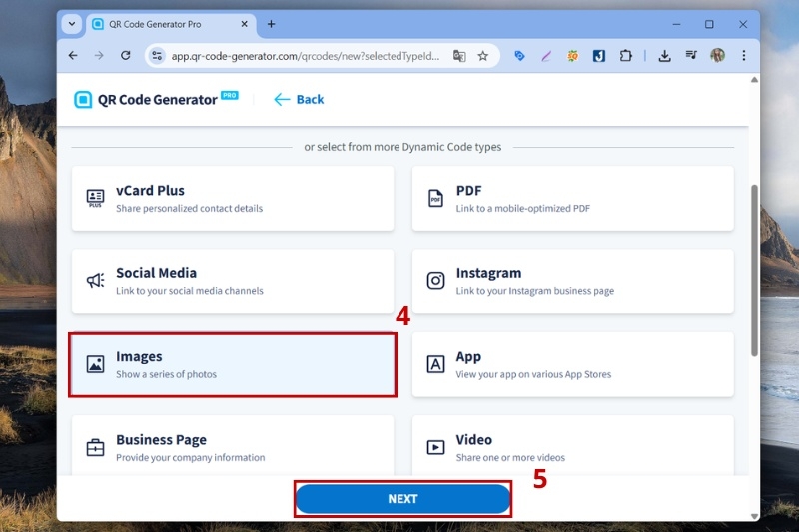Close the QR Code Generator Pro tab
The image size is (799, 532).
(244, 24)
